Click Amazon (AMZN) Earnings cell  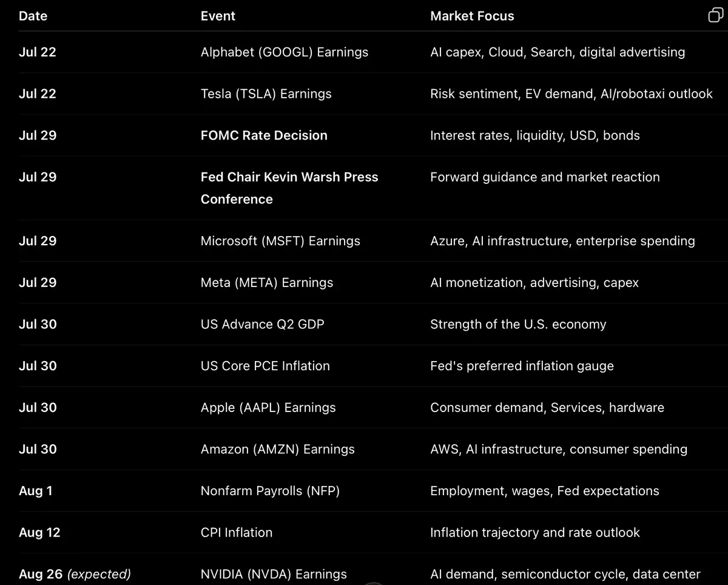(x=278, y=450)
